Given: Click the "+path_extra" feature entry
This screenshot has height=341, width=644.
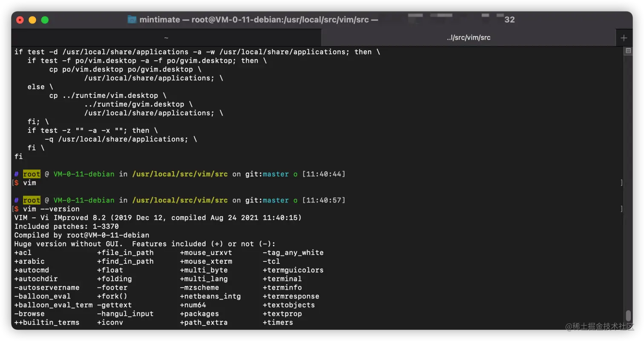Looking at the screenshot, I should [204, 323].
